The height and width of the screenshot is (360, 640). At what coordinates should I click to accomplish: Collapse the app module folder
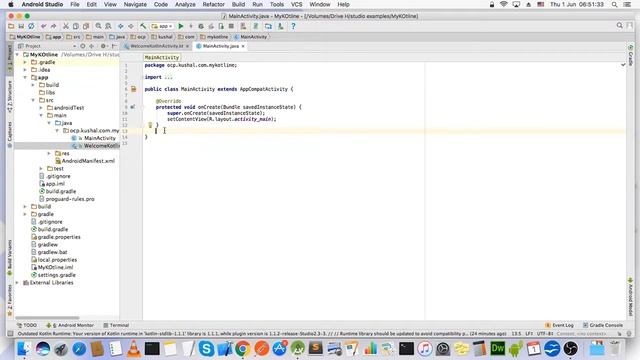[25, 78]
